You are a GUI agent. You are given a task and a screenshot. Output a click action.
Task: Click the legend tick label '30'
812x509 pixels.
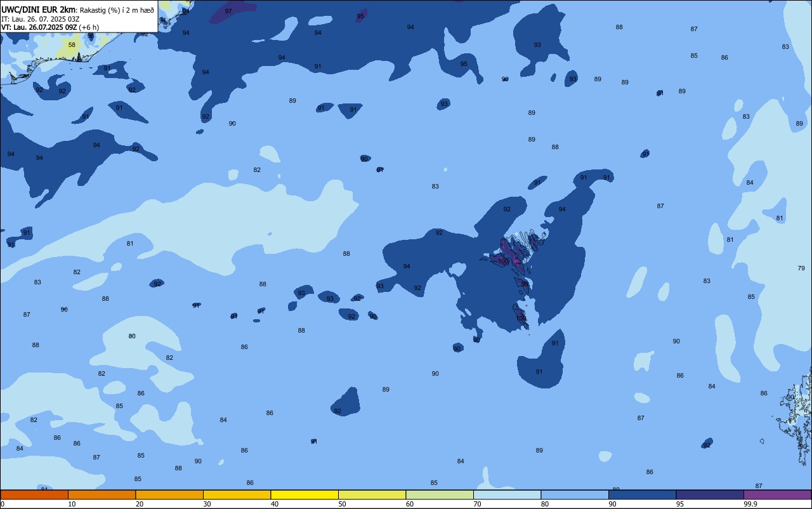point(207,504)
